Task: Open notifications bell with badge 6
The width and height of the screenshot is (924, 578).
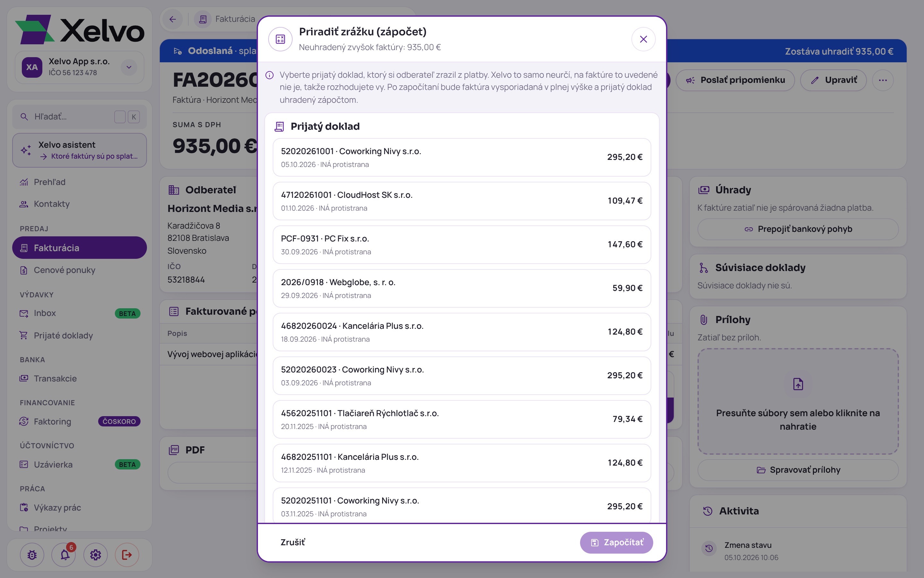Action: click(x=64, y=555)
